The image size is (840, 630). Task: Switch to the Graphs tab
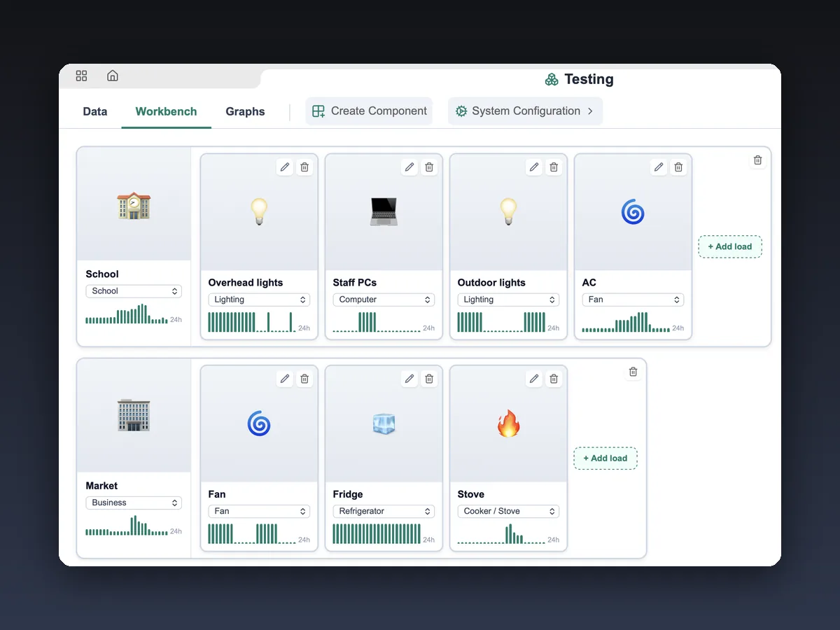click(x=245, y=111)
